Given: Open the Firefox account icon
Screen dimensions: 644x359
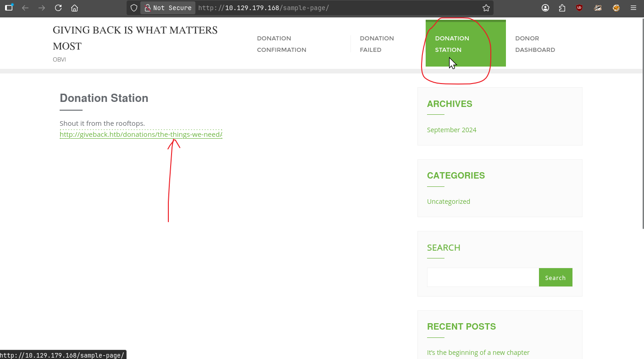Looking at the screenshot, I should pos(545,8).
